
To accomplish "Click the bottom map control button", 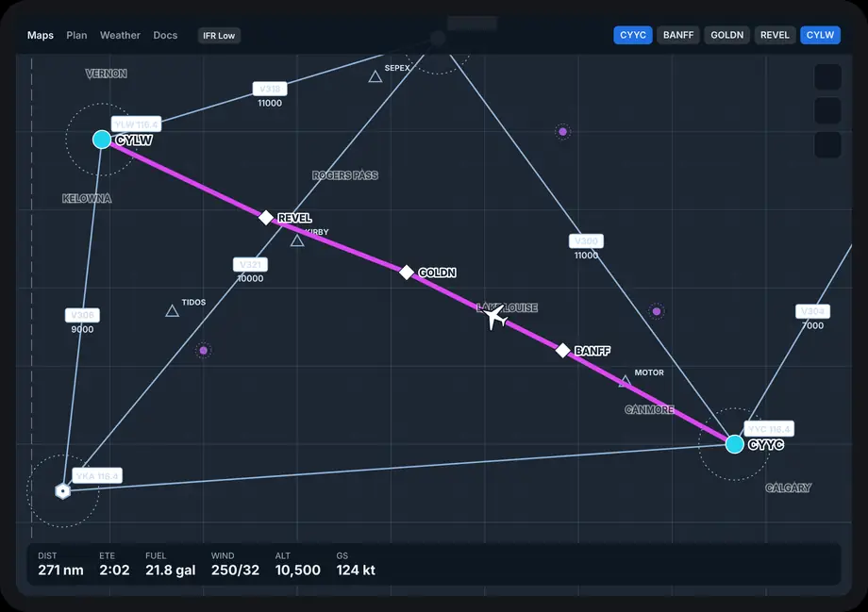I will pos(827,144).
